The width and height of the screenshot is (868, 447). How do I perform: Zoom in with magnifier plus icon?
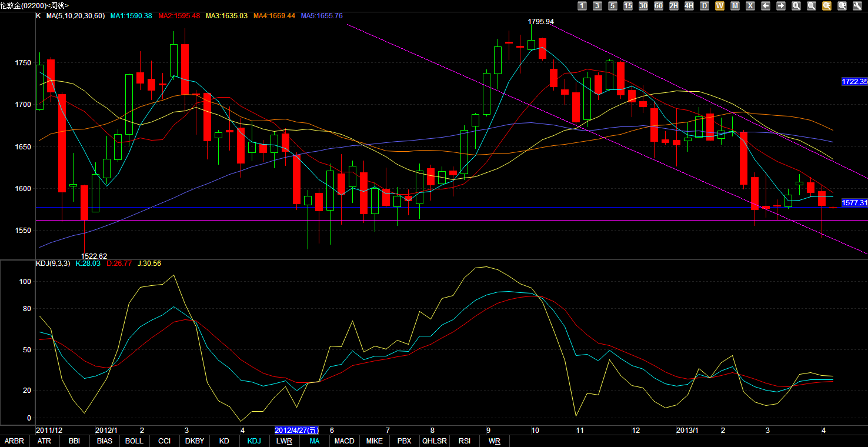(796, 6)
